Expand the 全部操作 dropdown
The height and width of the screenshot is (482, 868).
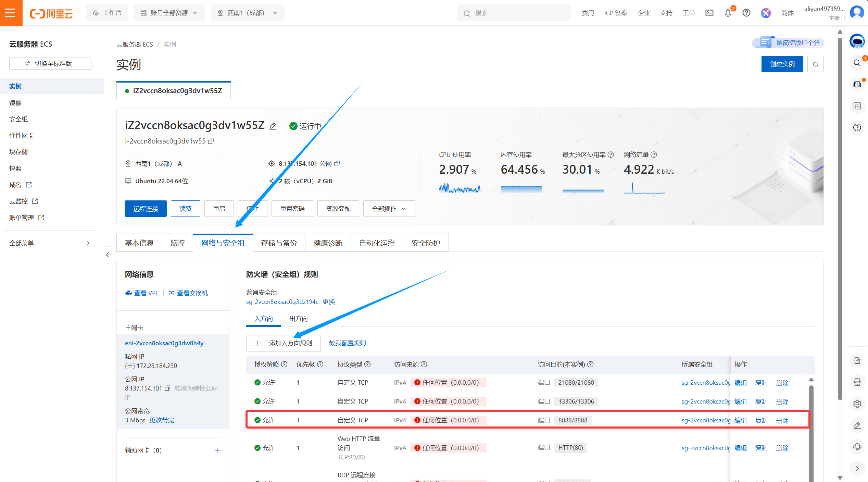point(389,209)
